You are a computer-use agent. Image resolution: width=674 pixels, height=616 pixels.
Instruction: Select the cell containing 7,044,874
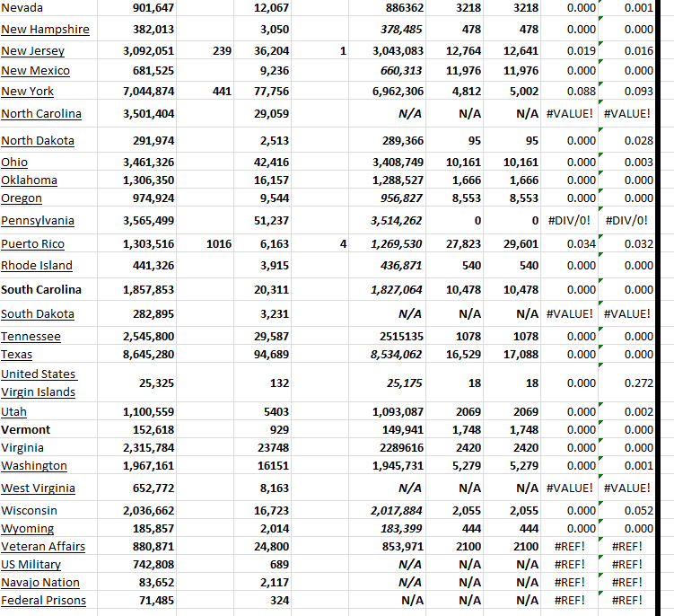click(148, 92)
